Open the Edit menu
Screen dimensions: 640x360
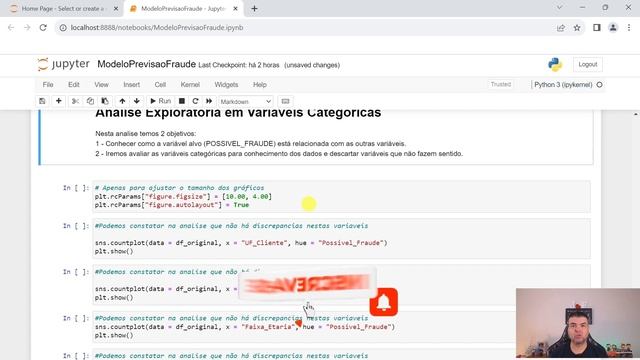tap(73, 84)
